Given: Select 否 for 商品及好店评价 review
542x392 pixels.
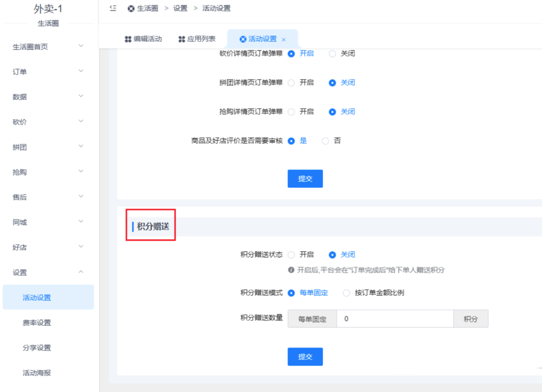Looking at the screenshot, I should tap(326, 141).
